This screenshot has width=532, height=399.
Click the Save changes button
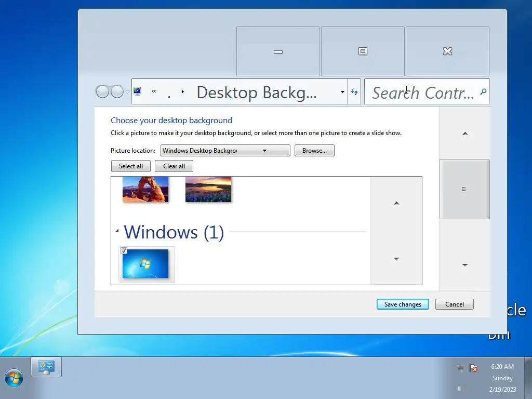click(403, 304)
